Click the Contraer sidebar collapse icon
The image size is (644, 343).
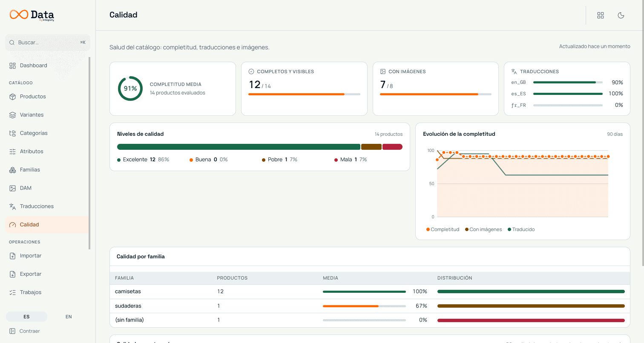coord(12,331)
